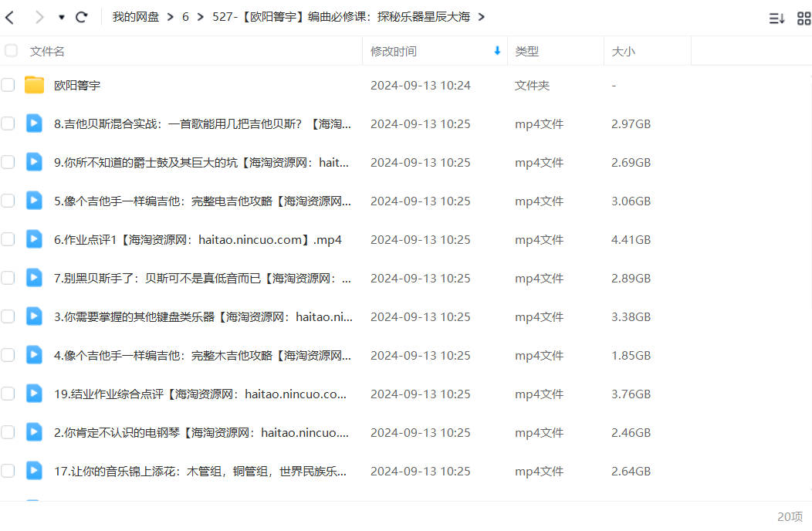Click video icon of 19.结业作业综合点评

click(34, 393)
